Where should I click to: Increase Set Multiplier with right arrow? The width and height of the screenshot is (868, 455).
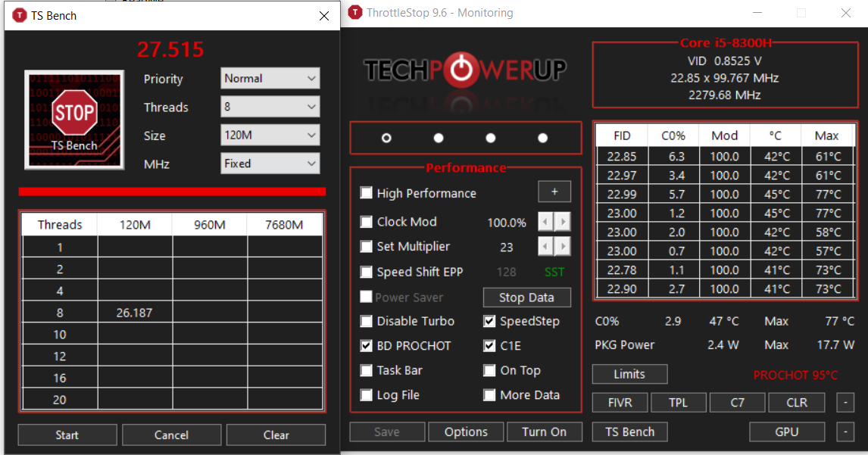563,246
